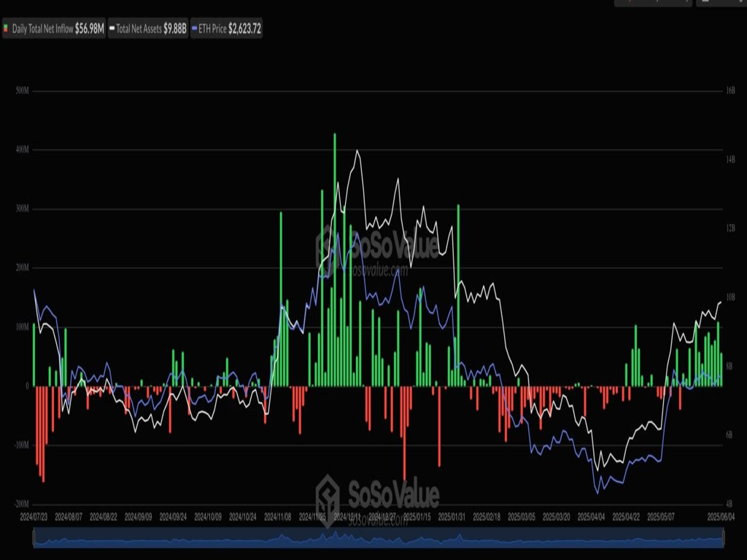Select the tall green bar near 2025/01/31
Screen dimensions: 747x560
pos(458,295)
